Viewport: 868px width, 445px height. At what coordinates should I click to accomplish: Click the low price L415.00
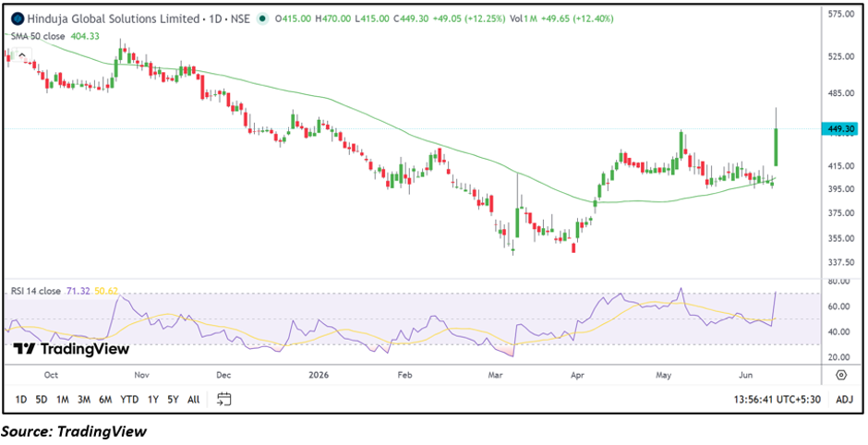(372, 18)
